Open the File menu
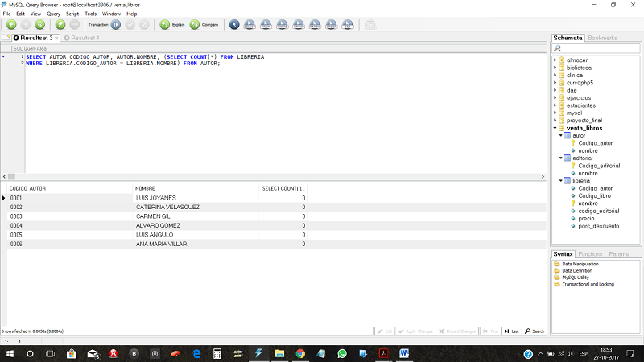The image size is (644, 362). 6,14
